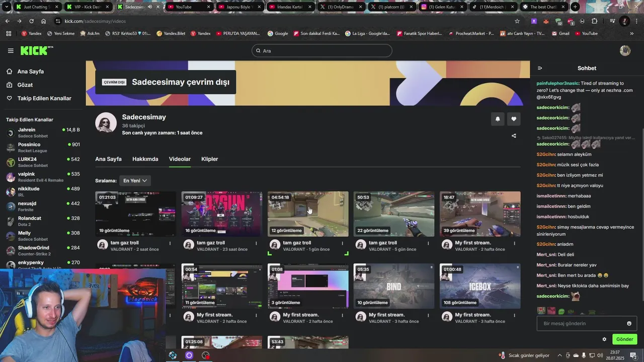
Task: Click the Gönder send button
Action: coord(624,339)
